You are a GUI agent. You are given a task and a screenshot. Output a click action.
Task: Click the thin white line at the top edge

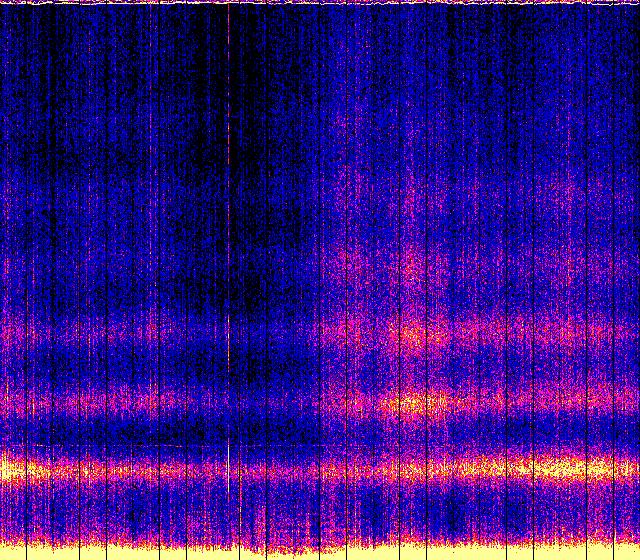click(x=320, y=3)
